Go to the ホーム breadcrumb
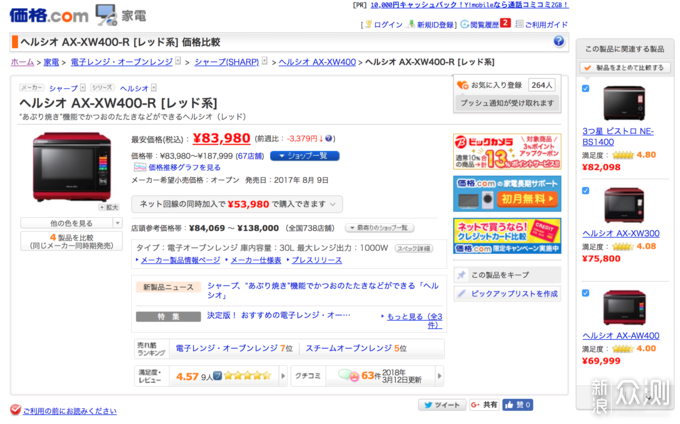The image size is (680, 424). (x=22, y=62)
